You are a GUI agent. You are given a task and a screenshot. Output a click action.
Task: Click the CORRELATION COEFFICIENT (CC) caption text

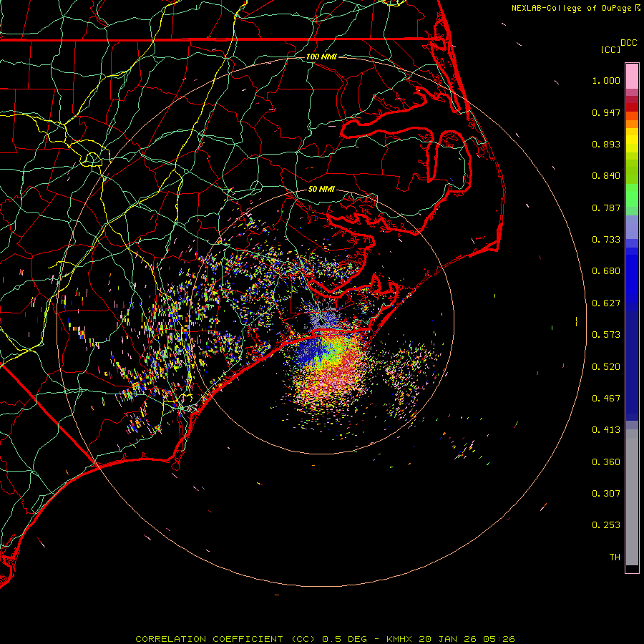[225, 639]
